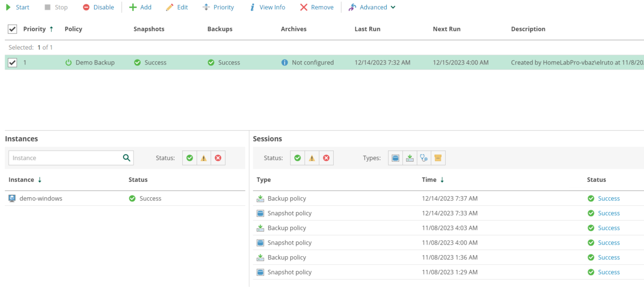Click the Add policy plus icon
The width and height of the screenshot is (644, 287).
click(133, 7)
